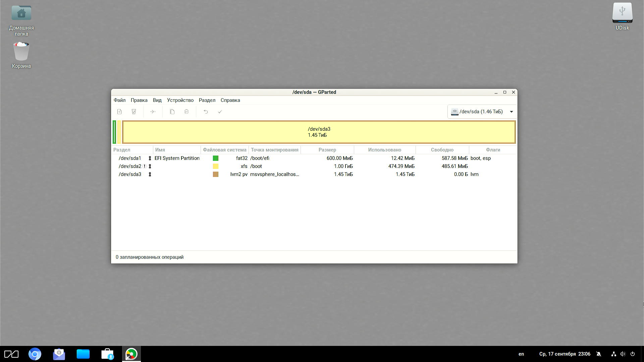Screen dimensions: 644x362
Task: Toggle the notifications bell in system tray
Action: point(599,354)
